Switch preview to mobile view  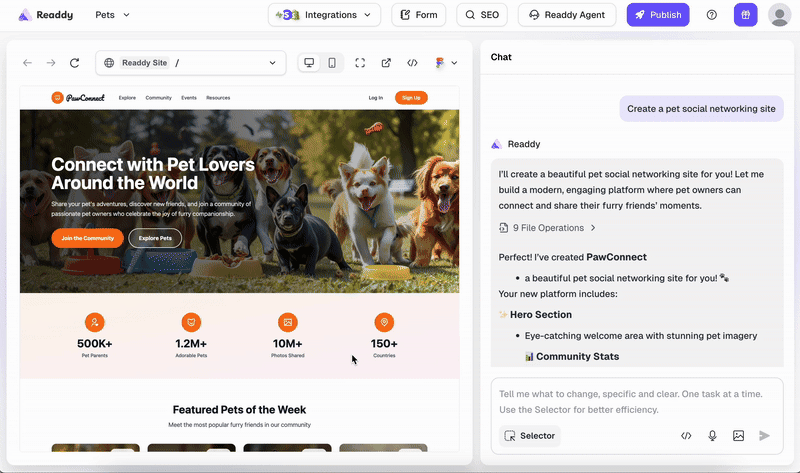click(332, 63)
